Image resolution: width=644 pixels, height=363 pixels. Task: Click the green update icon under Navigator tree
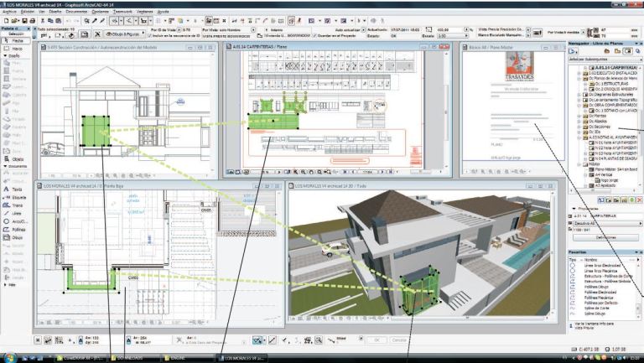631,200
